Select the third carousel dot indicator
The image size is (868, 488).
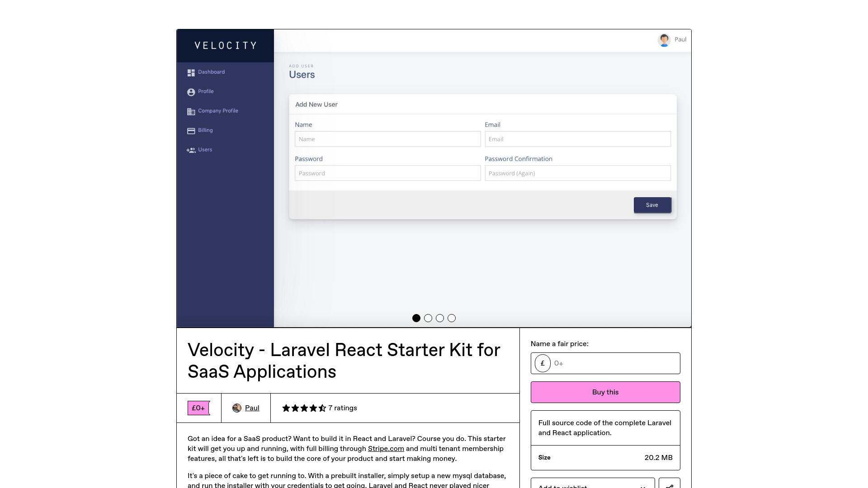[x=440, y=318]
